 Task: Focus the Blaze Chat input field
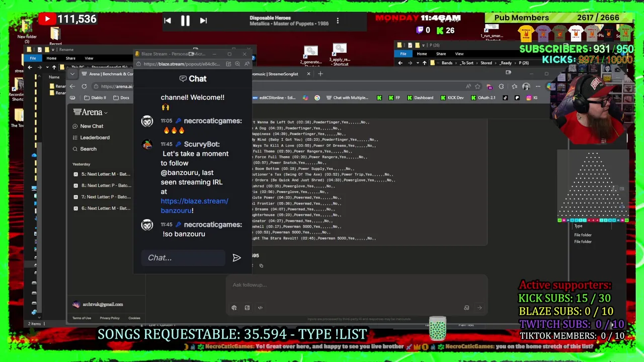tap(184, 257)
